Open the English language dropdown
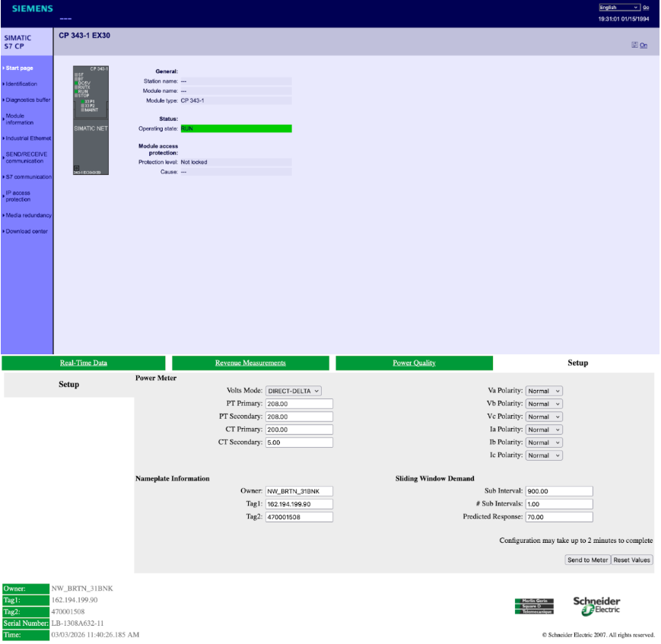The image size is (661, 644). click(619, 8)
